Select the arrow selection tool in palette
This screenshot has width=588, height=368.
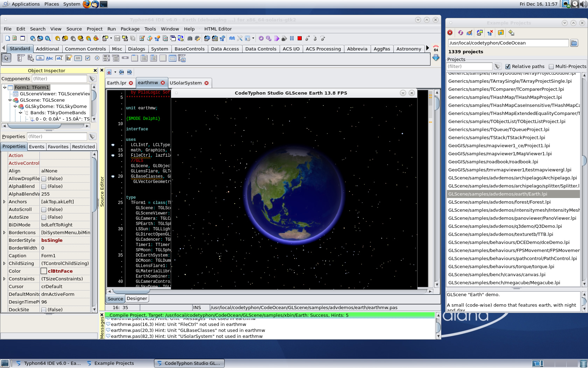point(7,58)
